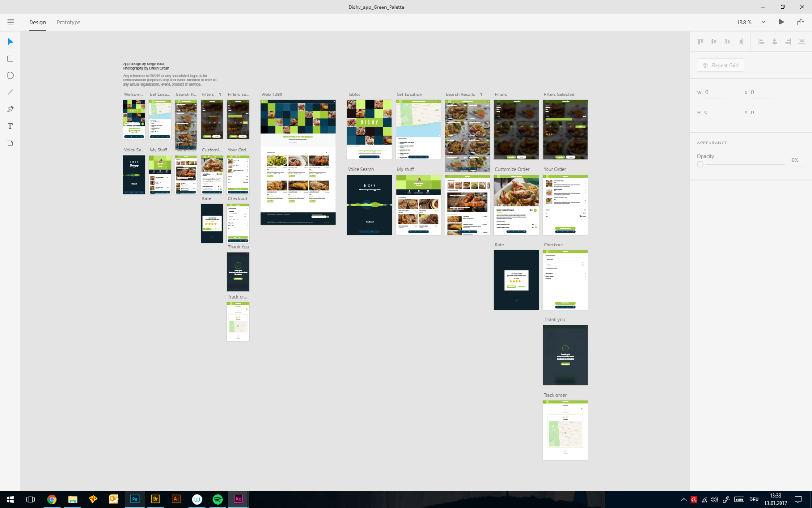The image size is (812, 508).
Task: Select the 'Voice Search' artboard title
Action: 361,169
